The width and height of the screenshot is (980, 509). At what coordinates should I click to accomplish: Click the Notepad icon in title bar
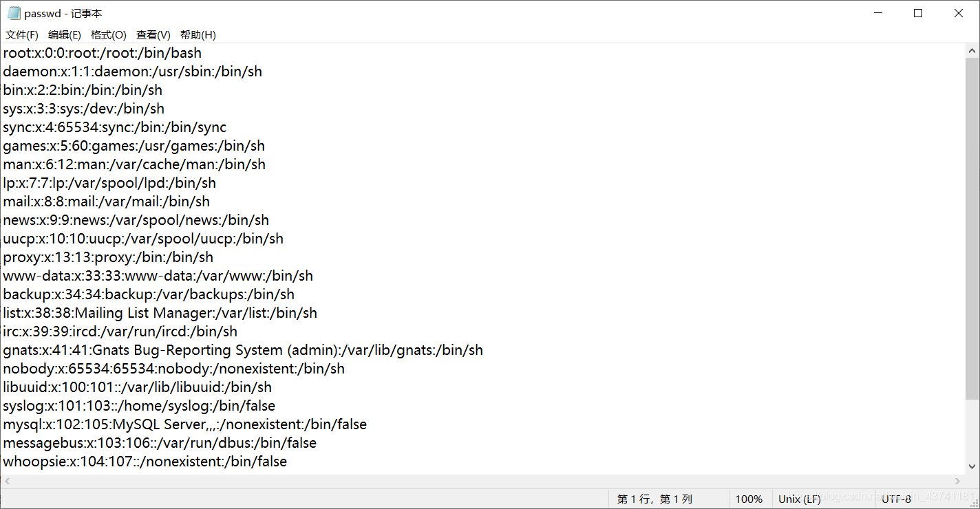pyautogui.click(x=14, y=13)
